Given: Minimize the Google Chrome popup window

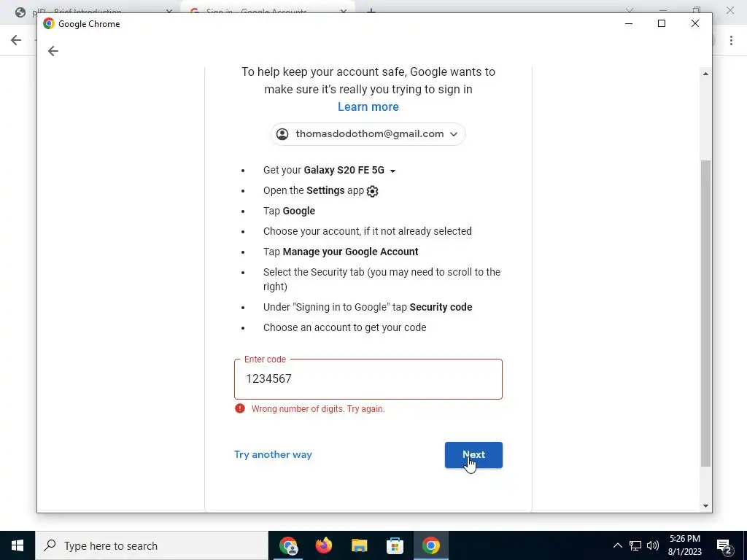Looking at the screenshot, I should click(x=629, y=23).
